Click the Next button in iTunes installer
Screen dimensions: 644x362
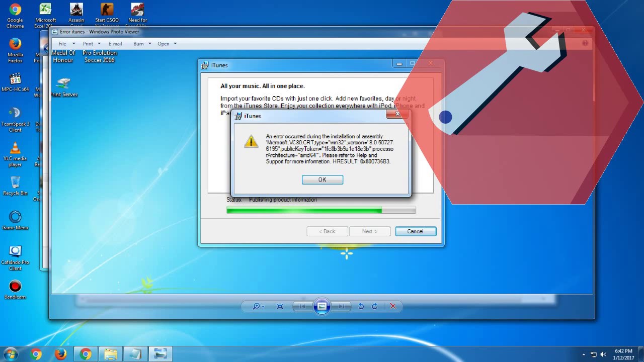tap(370, 231)
